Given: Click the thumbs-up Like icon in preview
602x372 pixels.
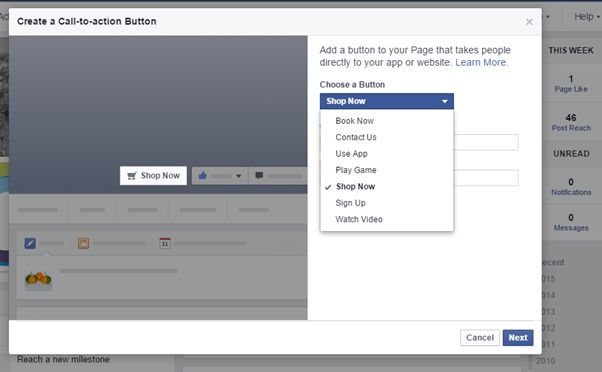Looking at the screenshot, I should (x=203, y=175).
